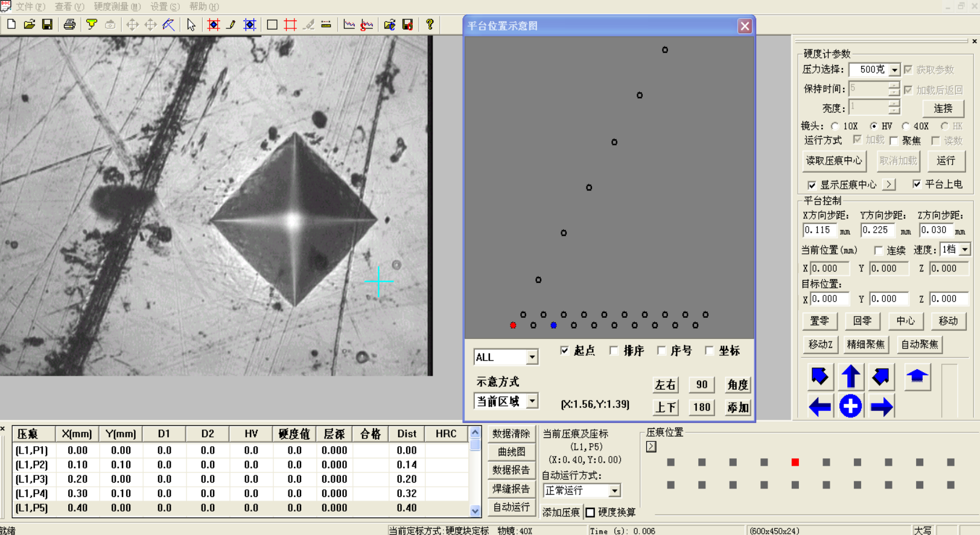Screen dimensions: 980x535
Task: Click the save floppy disk icon
Action: (47, 25)
